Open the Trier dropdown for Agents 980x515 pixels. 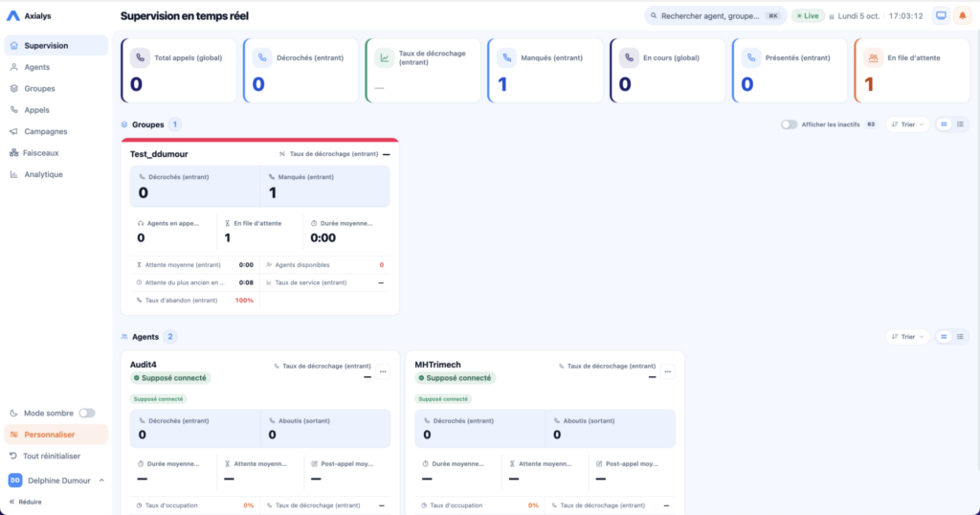907,337
